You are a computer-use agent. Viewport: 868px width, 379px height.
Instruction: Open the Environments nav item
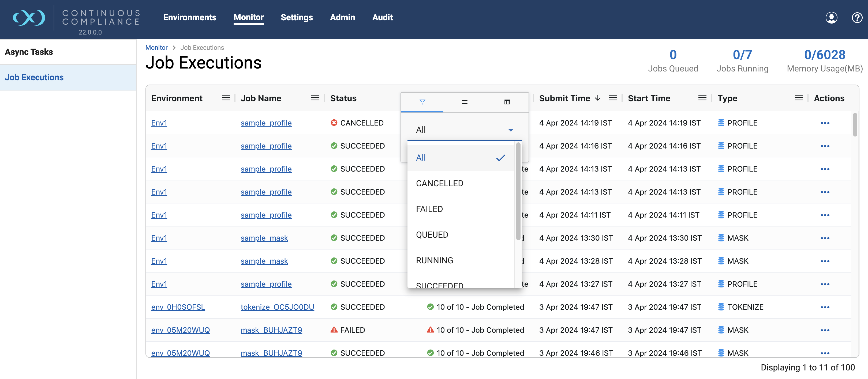(190, 17)
